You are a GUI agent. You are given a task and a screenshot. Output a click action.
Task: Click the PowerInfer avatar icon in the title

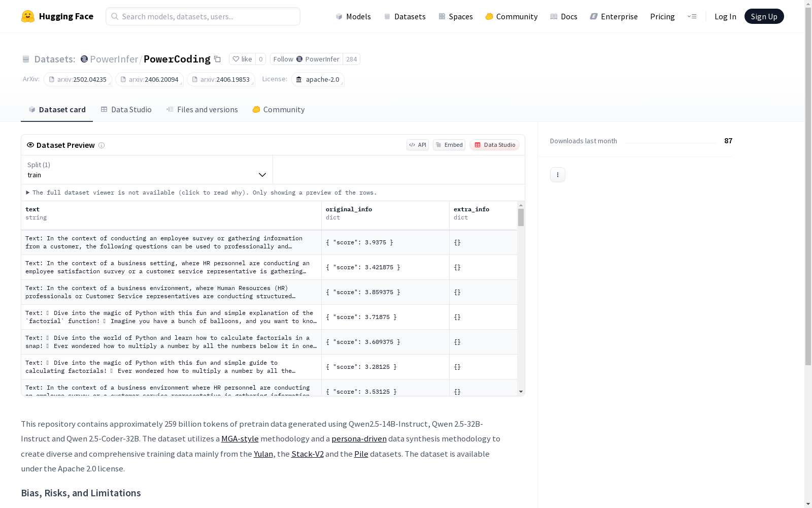84,59
